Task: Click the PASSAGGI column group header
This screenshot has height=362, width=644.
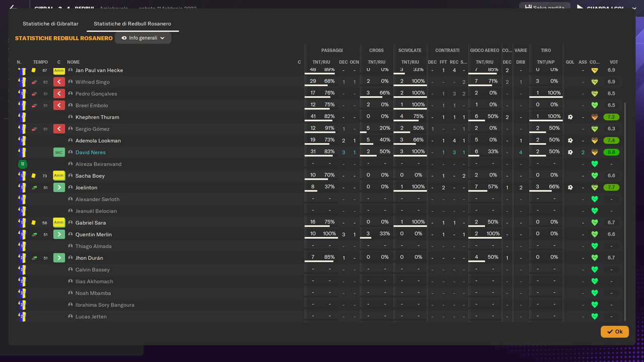Action: [x=332, y=50]
